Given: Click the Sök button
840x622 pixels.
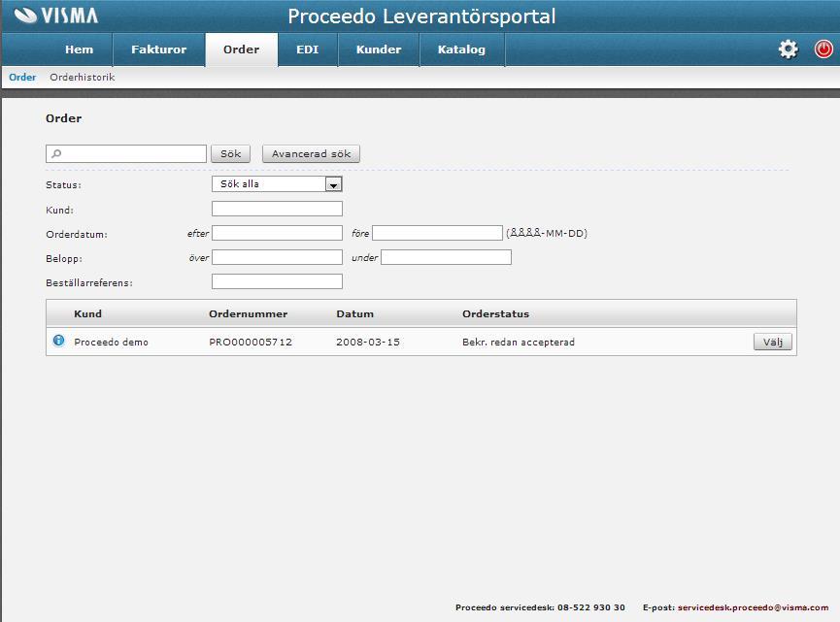Looking at the screenshot, I should [x=230, y=153].
